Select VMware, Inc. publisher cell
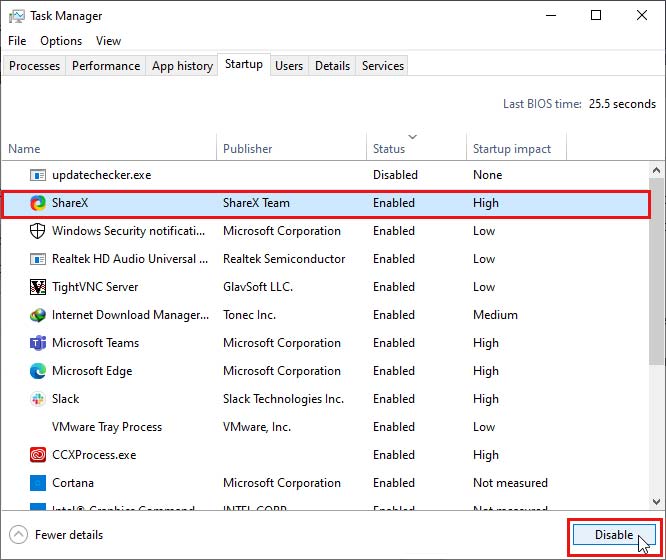This screenshot has width=666, height=560. coord(257,427)
